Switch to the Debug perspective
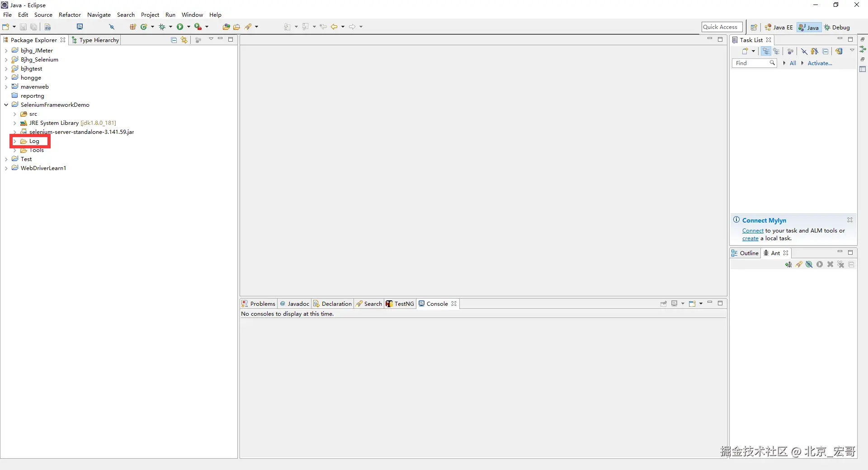This screenshot has width=868, height=470. click(837, 27)
